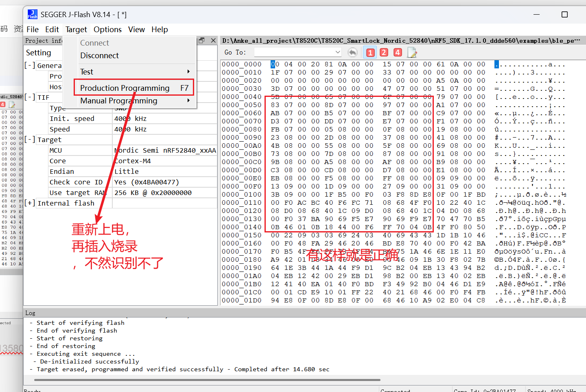Click the data file path title bar
The height and width of the screenshot is (392, 586).
(x=402, y=41)
